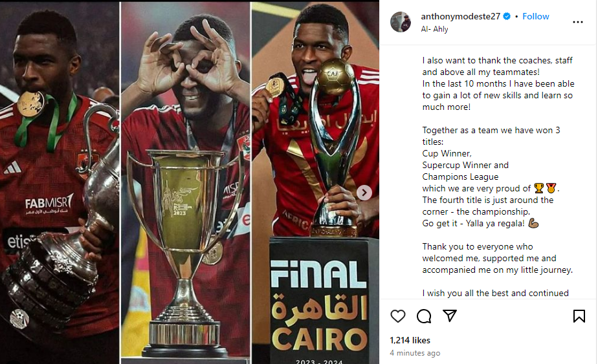Image resolution: width=598 pixels, height=364 pixels.
Task: Click the FINAL CAIRO podium graphic
Action: point(319,301)
